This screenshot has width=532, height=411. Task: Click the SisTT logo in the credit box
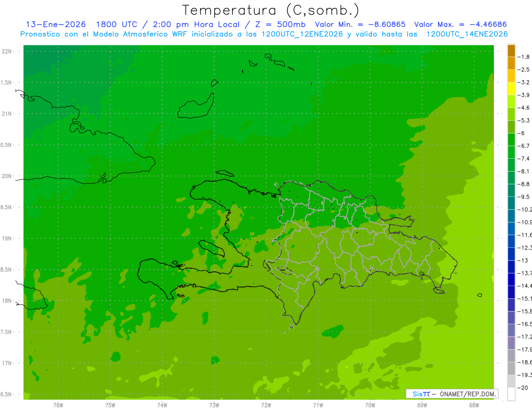(421, 394)
